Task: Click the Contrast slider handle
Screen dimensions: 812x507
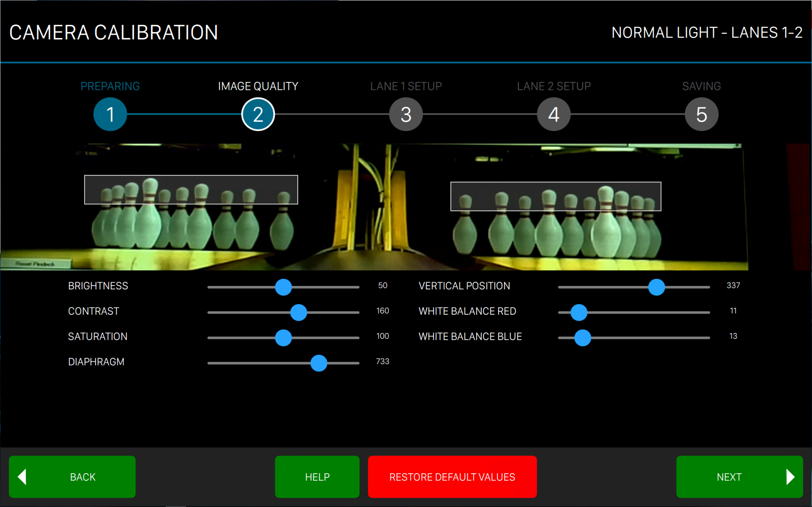Action: tap(298, 312)
